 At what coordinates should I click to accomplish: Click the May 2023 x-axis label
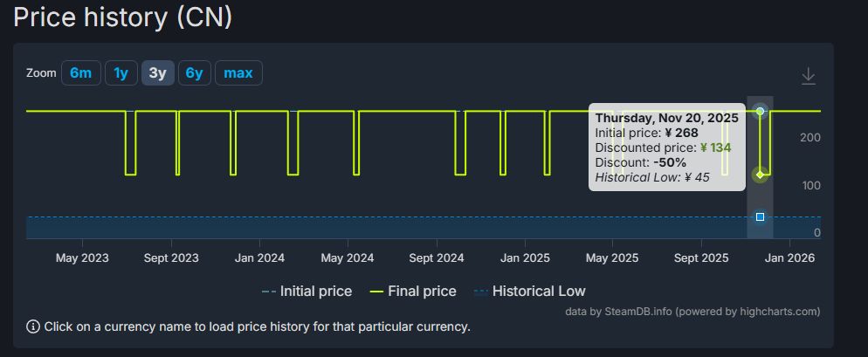click(82, 258)
